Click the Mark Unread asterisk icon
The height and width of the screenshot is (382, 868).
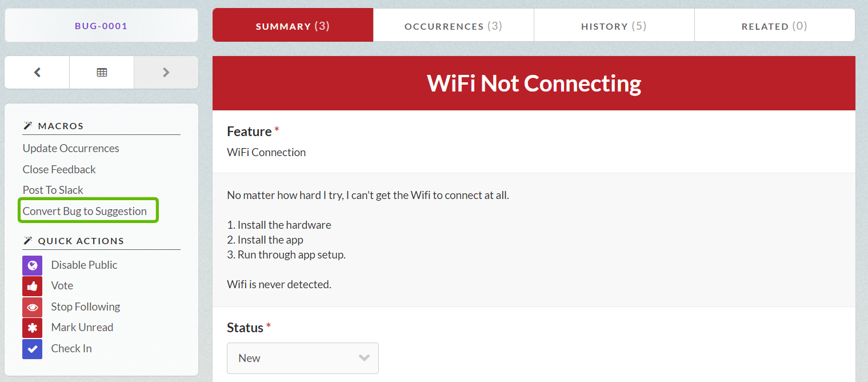coord(33,328)
